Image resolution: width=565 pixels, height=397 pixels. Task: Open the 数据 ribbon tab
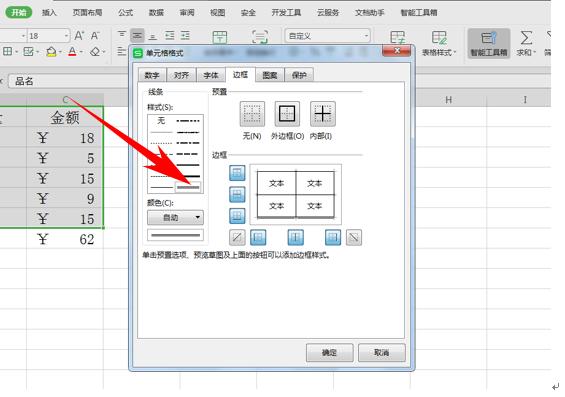[x=156, y=13]
